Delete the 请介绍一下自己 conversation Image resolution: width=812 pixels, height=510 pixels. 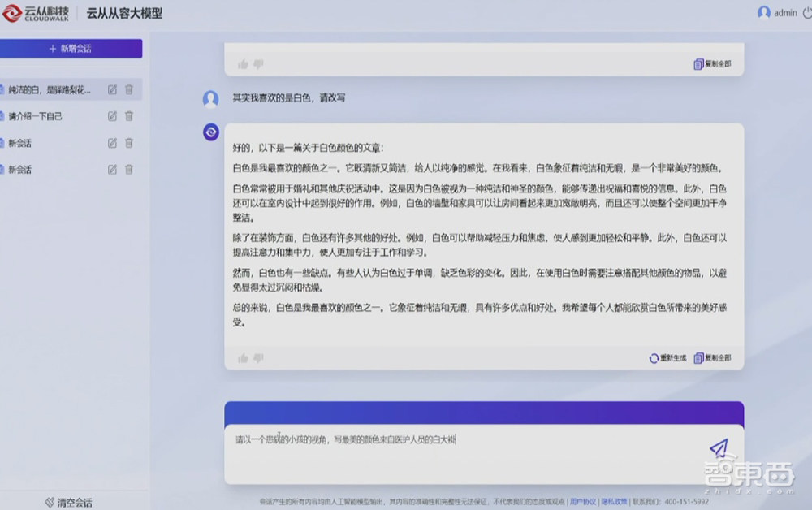[x=129, y=116]
